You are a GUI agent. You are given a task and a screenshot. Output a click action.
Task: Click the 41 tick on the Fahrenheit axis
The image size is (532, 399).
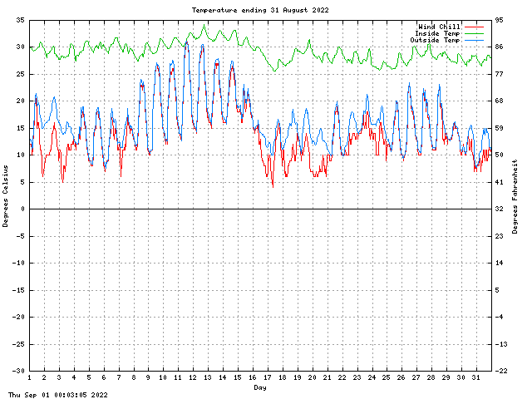pyautogui.click(x=499, y=182)
